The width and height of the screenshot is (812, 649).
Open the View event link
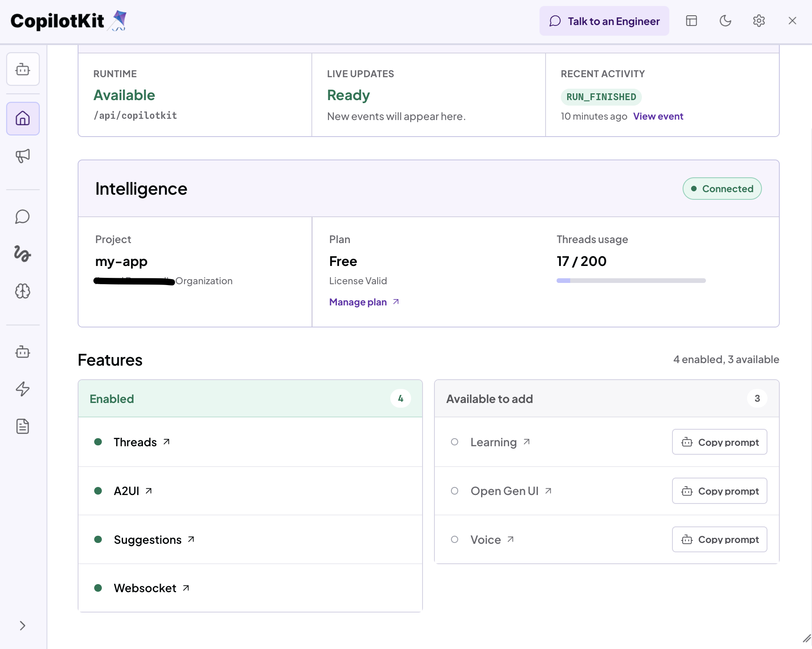point(658,116)
